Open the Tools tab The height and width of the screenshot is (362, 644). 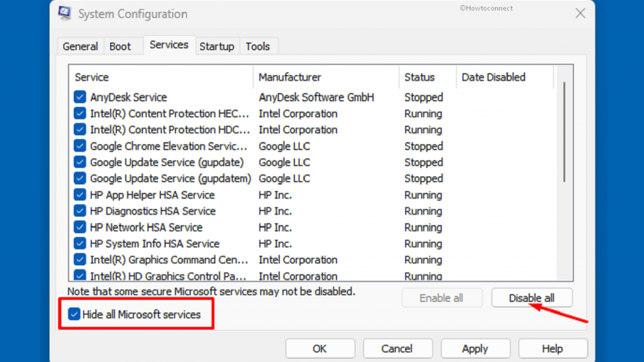pos(257,47)
